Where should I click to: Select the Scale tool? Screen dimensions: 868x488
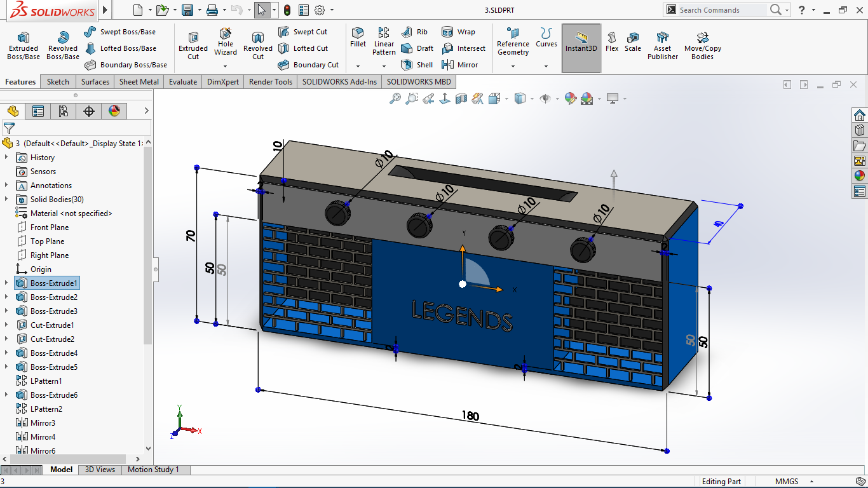[633, 42]
